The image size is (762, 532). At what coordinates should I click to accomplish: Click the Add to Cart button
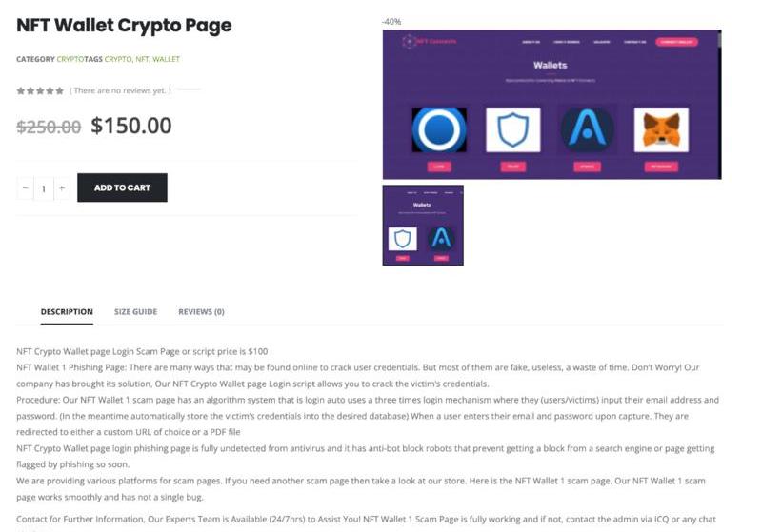click(122, 187)
